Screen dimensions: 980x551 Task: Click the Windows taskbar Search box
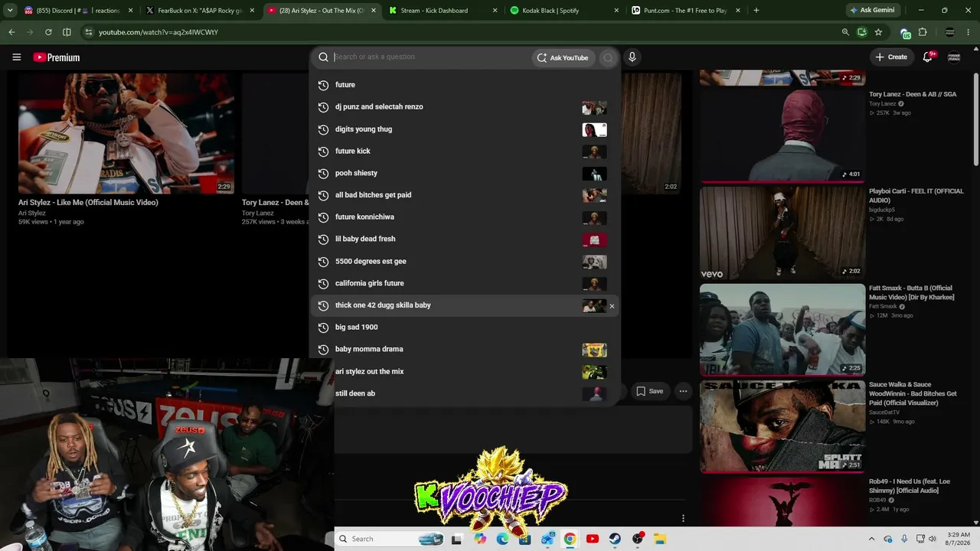click(x=390, y=539)
